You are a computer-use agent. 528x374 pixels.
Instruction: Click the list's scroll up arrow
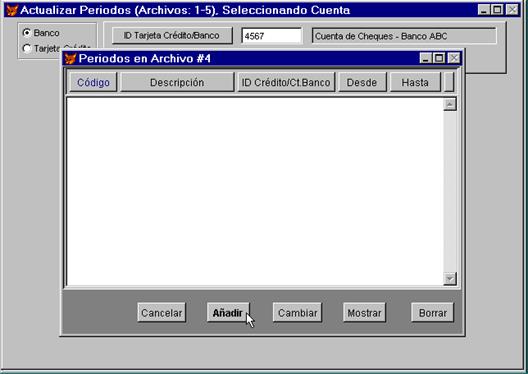click(450, 104)
